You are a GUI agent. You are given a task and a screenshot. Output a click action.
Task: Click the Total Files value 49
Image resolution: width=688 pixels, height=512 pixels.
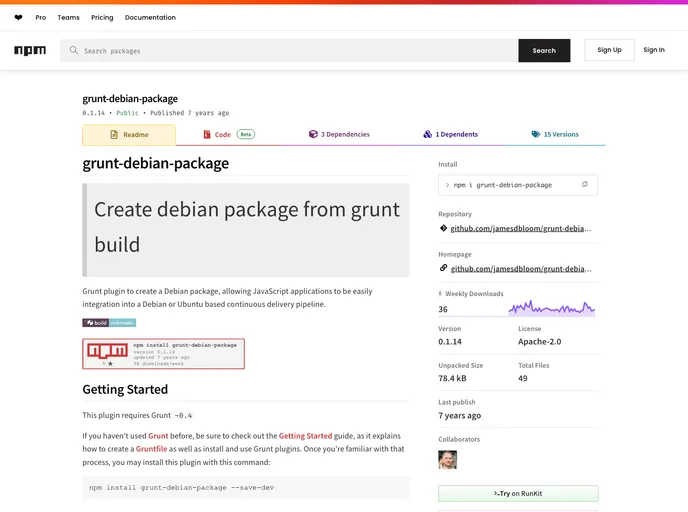click(523, 378)
